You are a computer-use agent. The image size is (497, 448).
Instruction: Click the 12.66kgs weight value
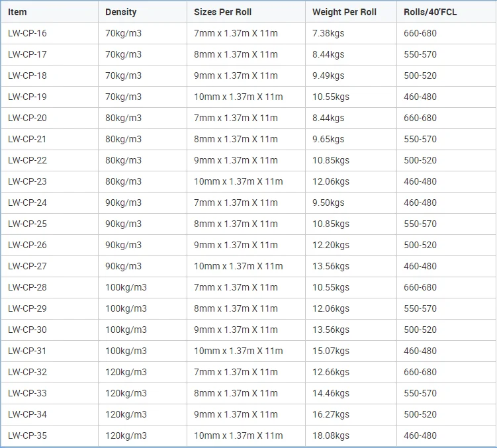331,372
